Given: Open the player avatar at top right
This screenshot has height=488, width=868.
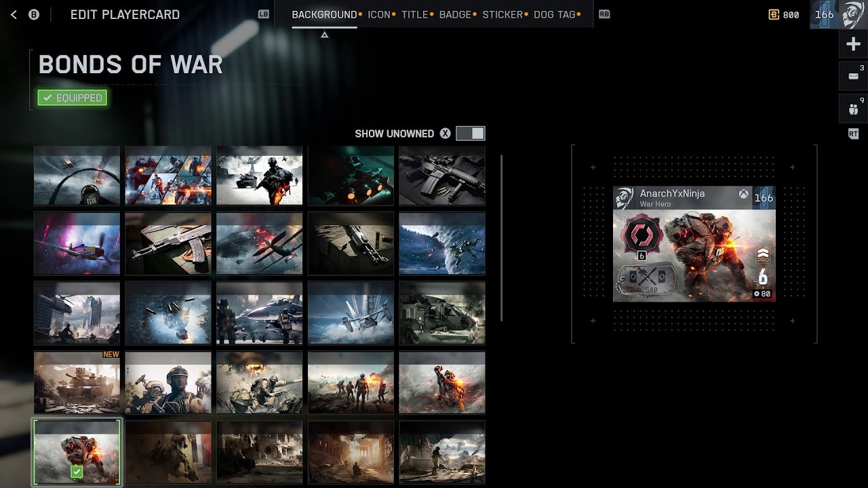Looking at the screenshot, I should [x=853, y=14].
